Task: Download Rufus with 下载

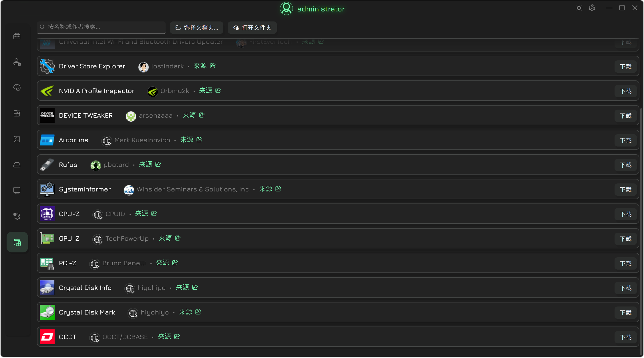Action: tap(626, 165)
